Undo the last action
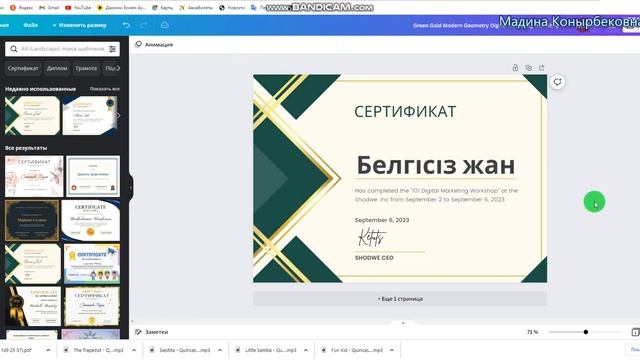 pos(127,25)
